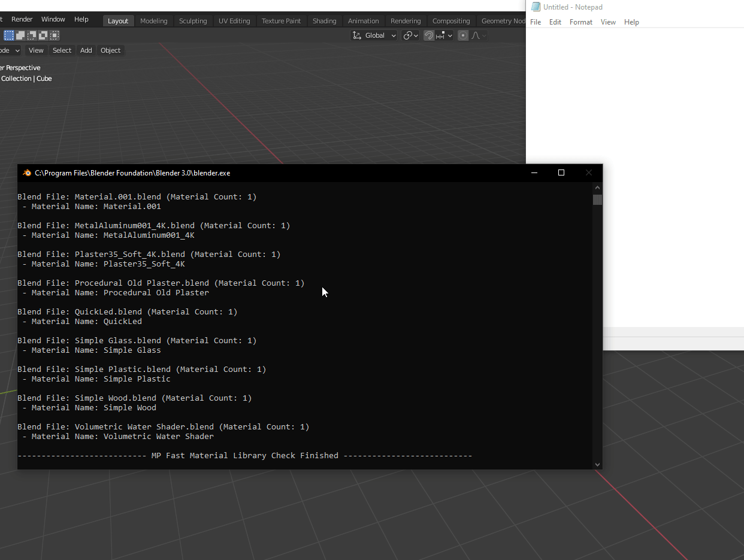This screenshot has width=744, height=560.
Task: Click 'Blend File: Plaster35_Soft_4K.blend' console line
Action: click(149, 255)
